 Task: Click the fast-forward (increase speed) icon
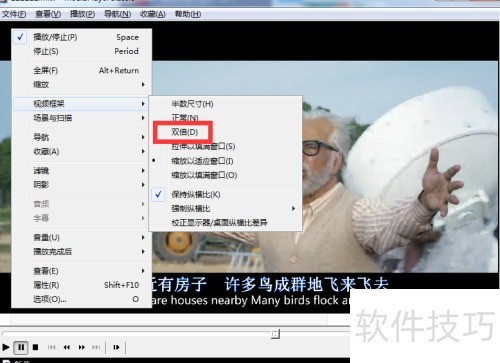tap(82, 347)
